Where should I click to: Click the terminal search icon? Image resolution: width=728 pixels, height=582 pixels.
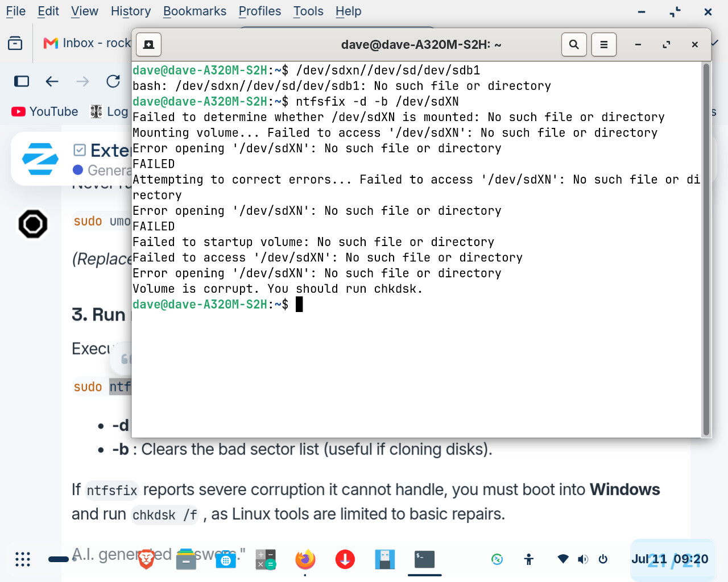point(574,44)
